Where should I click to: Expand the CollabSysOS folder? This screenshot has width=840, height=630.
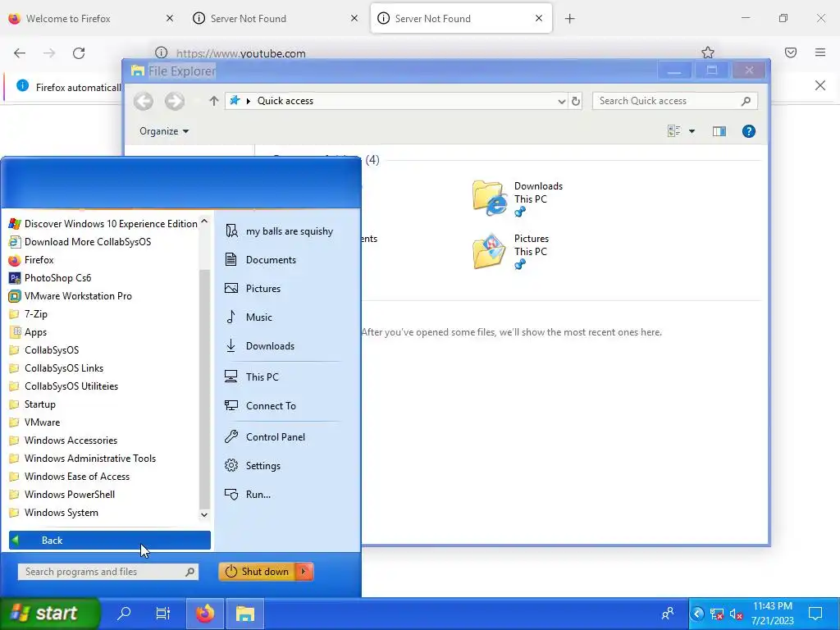(44, 349)
